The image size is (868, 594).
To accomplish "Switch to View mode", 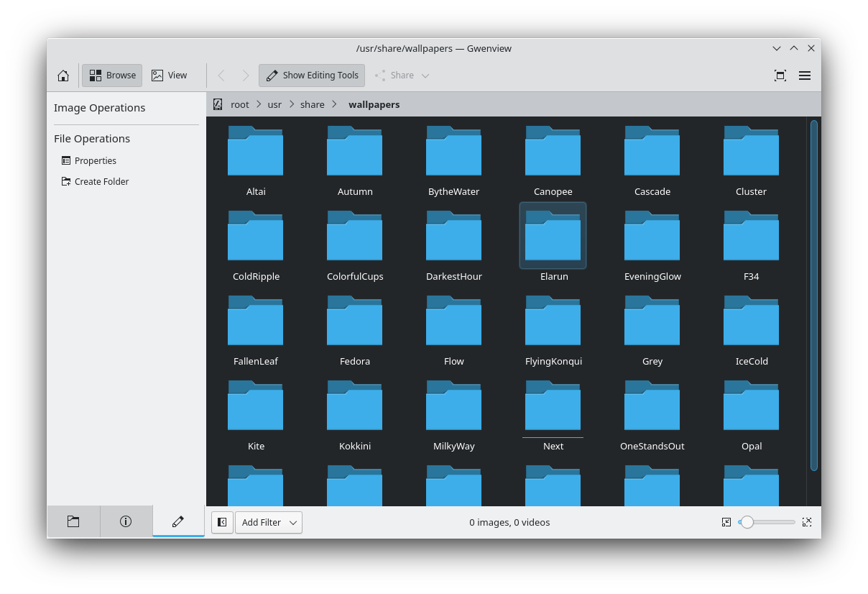I will tap(170, 76).
